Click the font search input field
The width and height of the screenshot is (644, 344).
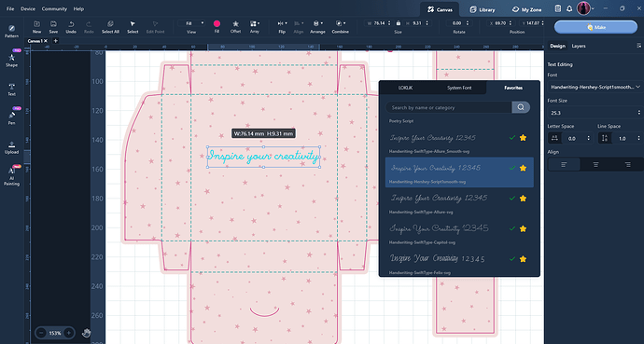point(449,107)
